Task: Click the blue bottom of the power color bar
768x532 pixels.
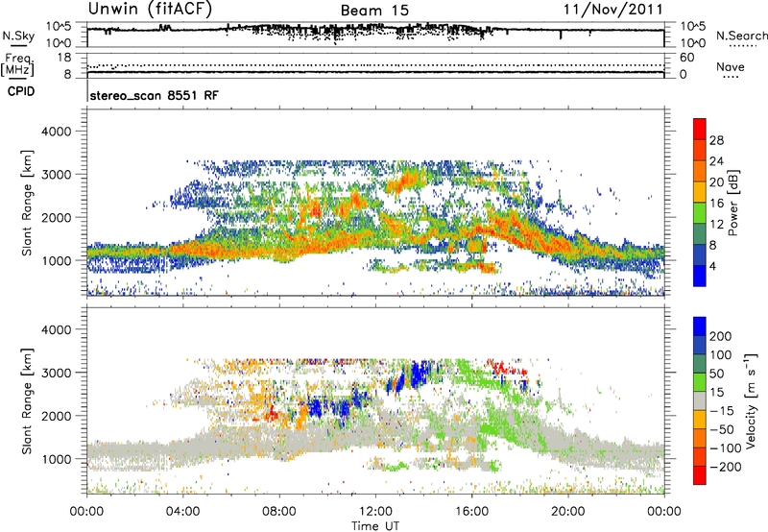Action: click(x=700, y=276)
